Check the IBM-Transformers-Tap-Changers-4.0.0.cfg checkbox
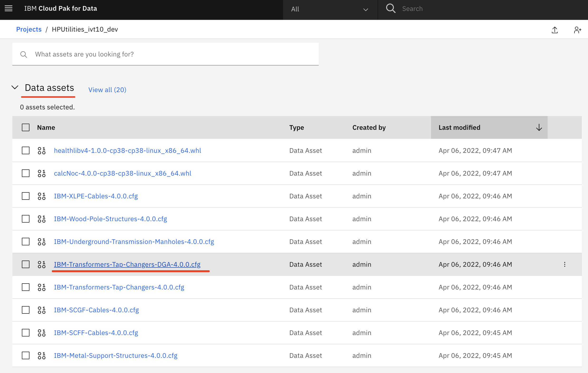 (x=26, y=287)
